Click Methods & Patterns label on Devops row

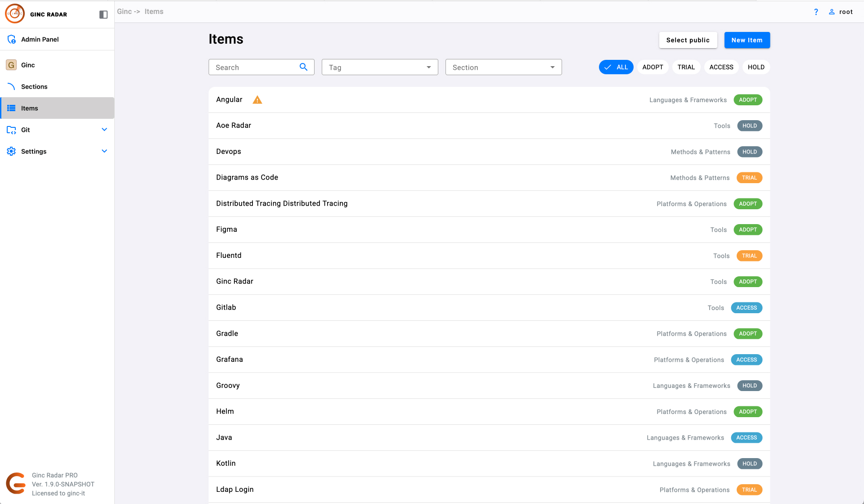tap(701, 152)
